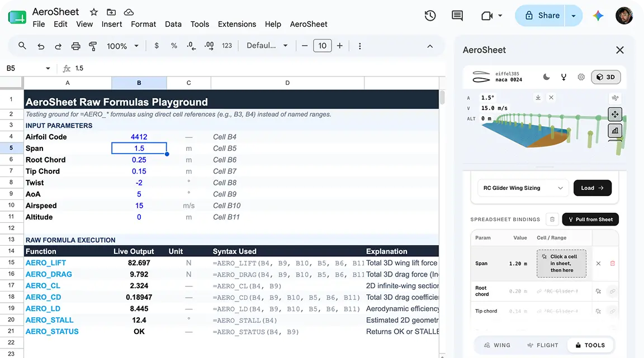The image size is (644, 358).
Task: Decrease decimal places
Action: 191,46
